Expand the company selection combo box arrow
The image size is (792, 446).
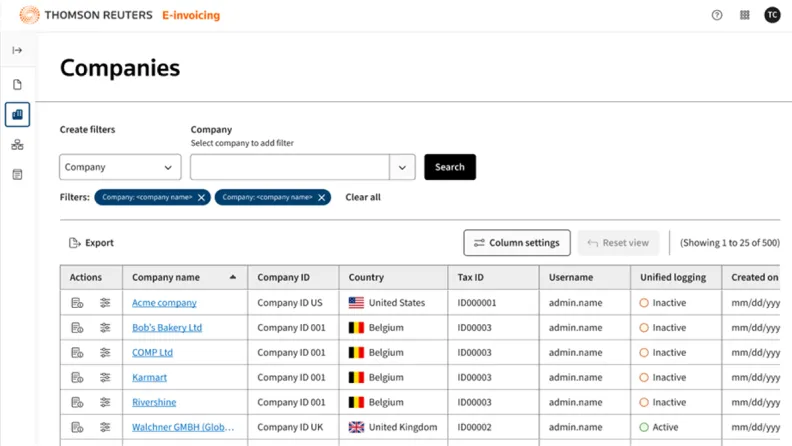(x=402, y=167)
